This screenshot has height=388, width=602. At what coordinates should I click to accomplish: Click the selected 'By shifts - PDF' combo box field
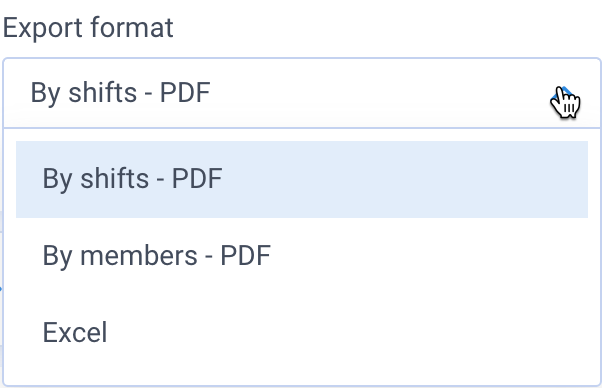(302, 93)
